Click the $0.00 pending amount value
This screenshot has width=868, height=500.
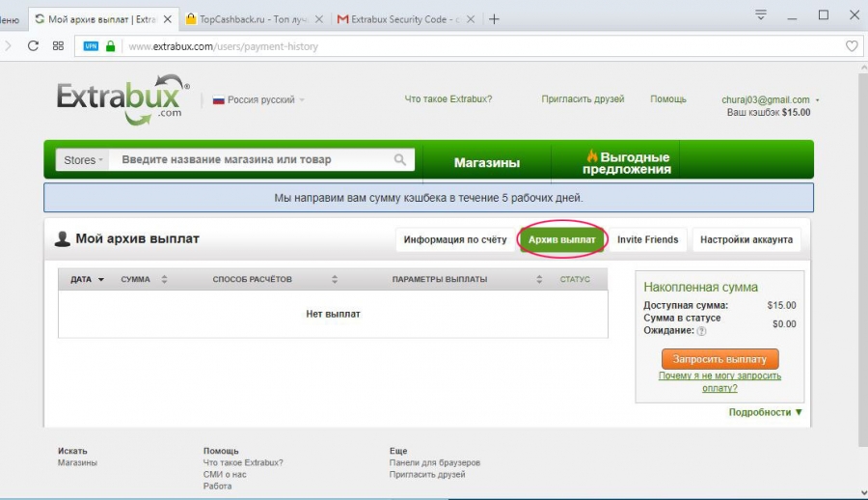pyautogui.click(x=784, y=324)
